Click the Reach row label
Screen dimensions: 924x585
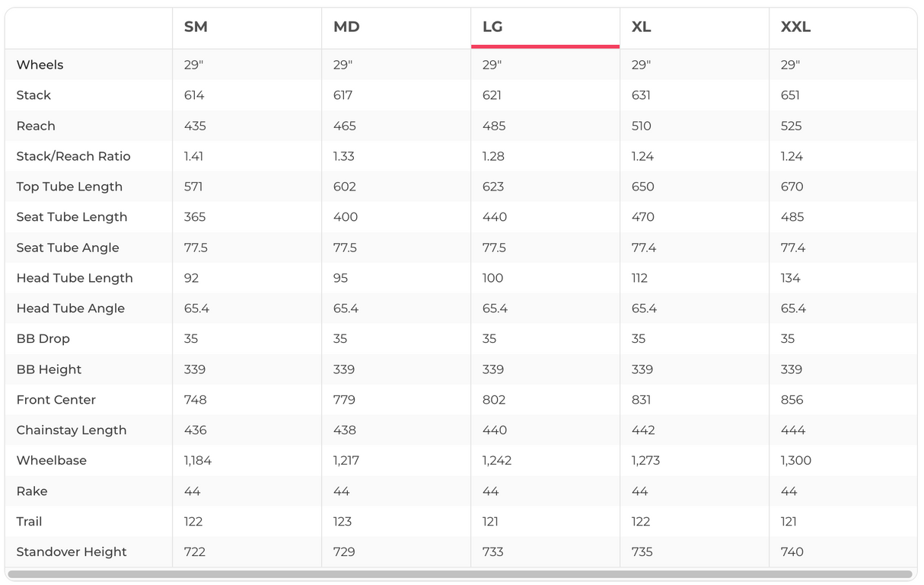point(36,126)
